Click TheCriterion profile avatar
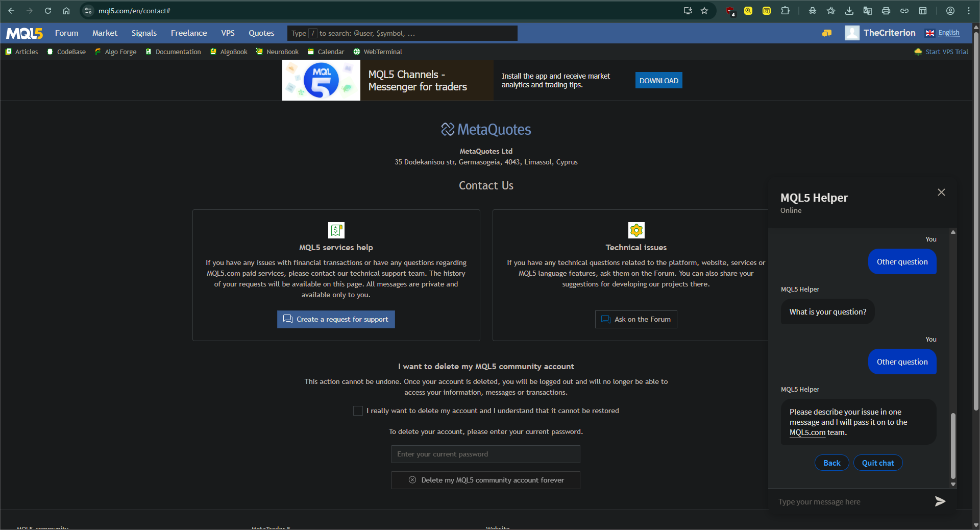This screenshot has height=530, width=980. tap(852, 33)
